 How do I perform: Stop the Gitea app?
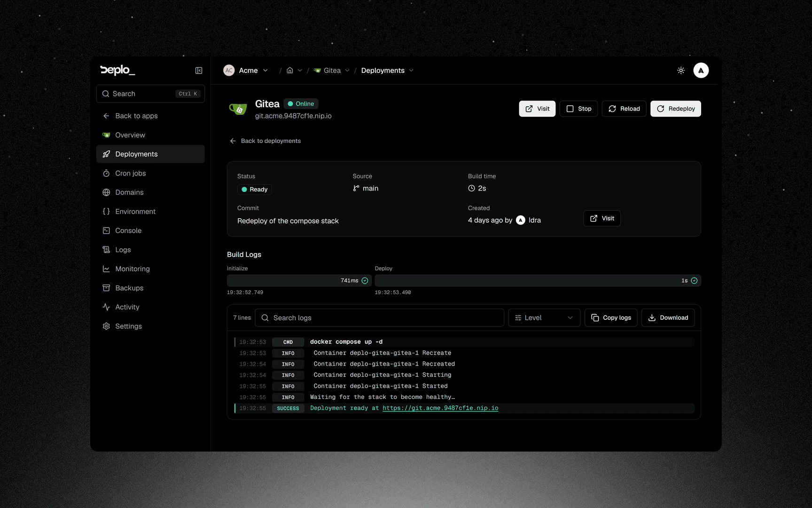pos(578,109)
